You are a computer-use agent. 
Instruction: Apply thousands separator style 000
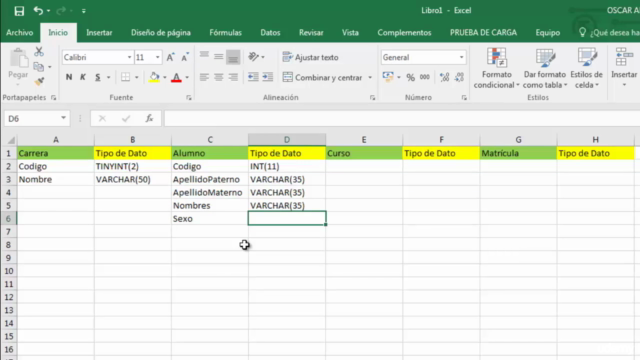click(x=425, y=77)
